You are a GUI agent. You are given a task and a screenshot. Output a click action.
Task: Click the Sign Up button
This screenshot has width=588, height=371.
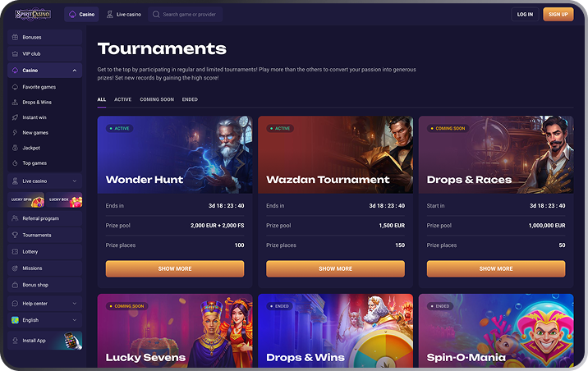click(558, 14)
